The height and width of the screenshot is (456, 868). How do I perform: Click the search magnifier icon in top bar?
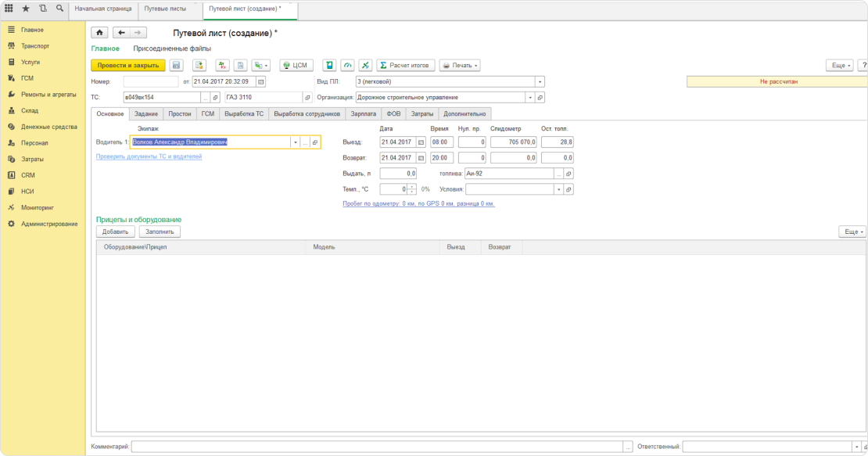tap(59, 9)
